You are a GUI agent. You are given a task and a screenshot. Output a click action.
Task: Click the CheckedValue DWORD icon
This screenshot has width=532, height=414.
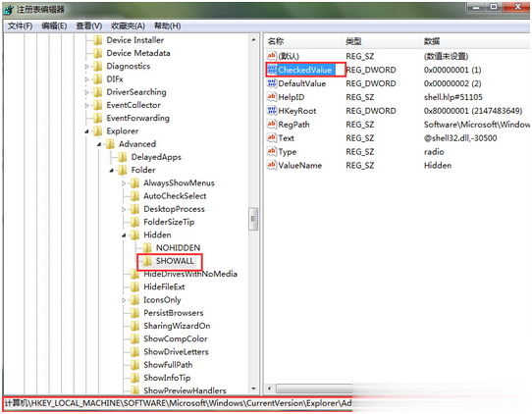click(272, 70)
